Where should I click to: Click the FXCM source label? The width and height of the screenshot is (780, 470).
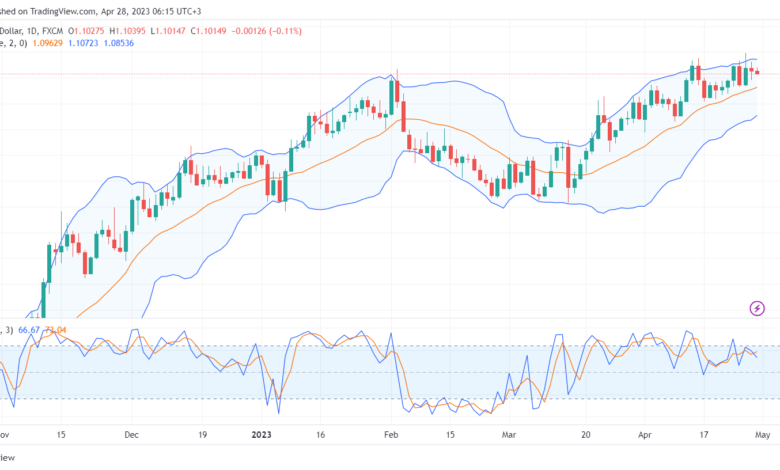(x=53, y=31)
